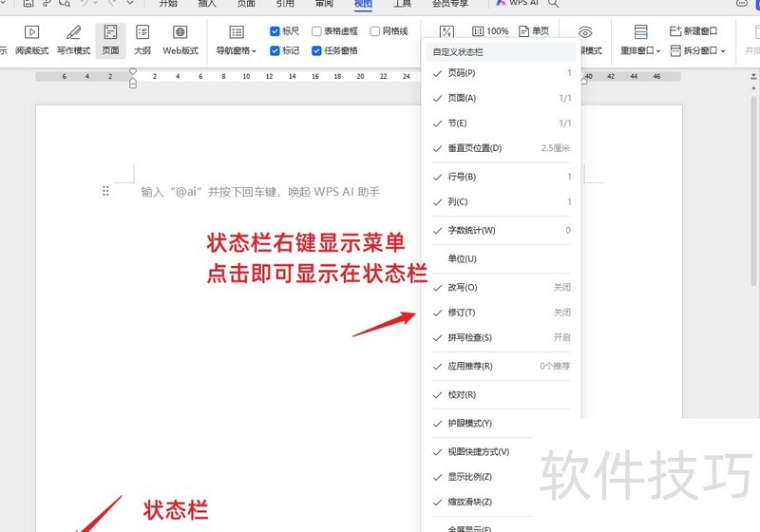This screenshot has width=760, height=532.
Task: Expand the Split Window dropdown
Action: point(697,50)
